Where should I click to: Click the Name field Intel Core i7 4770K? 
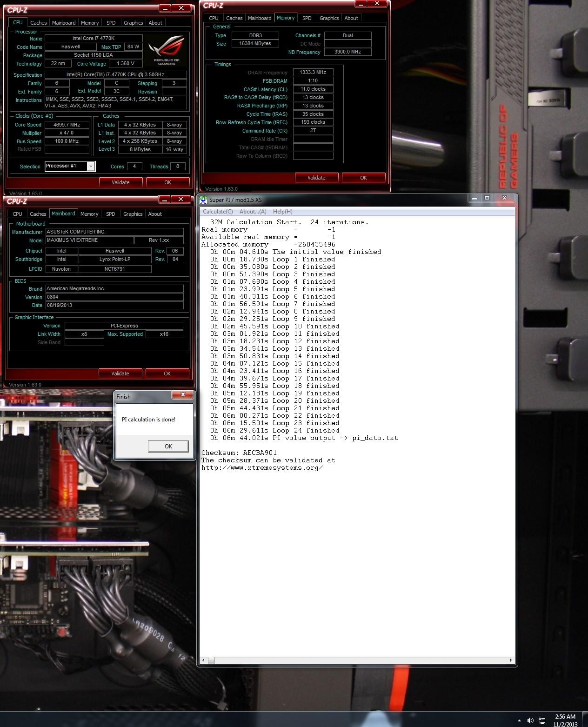point(93,38)
